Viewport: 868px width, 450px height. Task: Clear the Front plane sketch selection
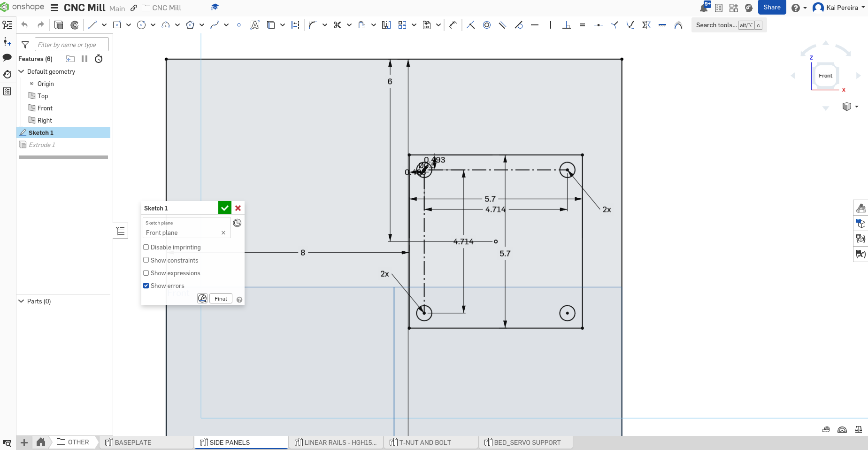click(x=223, y=233)
